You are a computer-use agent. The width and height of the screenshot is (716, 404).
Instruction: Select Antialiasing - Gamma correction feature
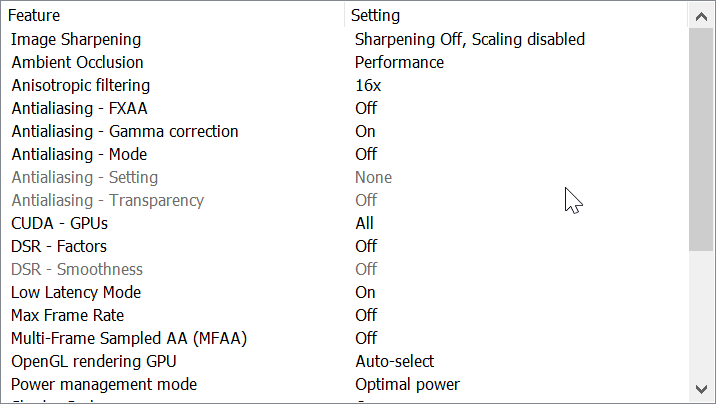(125, 131)
